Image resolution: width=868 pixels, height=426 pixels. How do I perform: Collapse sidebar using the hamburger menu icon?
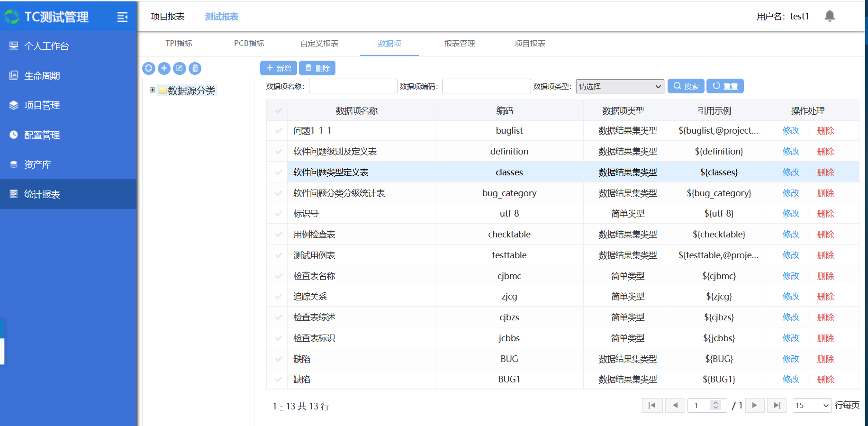[x=122, y=17]
